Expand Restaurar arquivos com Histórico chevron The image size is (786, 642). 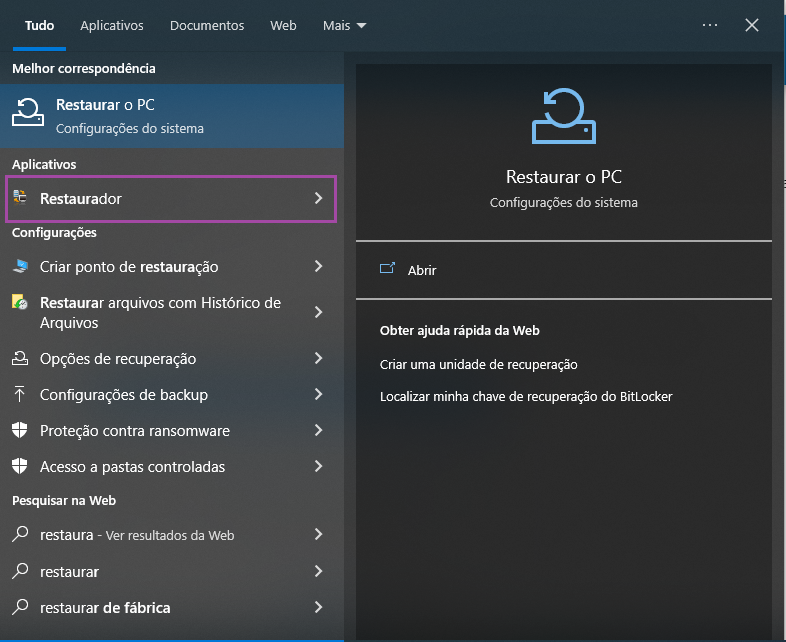[x=318, y=312]
